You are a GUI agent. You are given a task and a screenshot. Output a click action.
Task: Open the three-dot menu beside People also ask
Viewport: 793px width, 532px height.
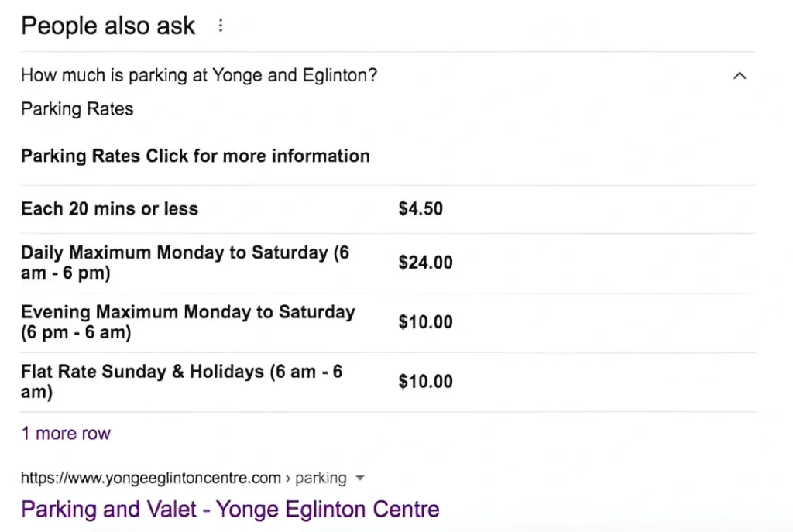click(x=221, y=26)
